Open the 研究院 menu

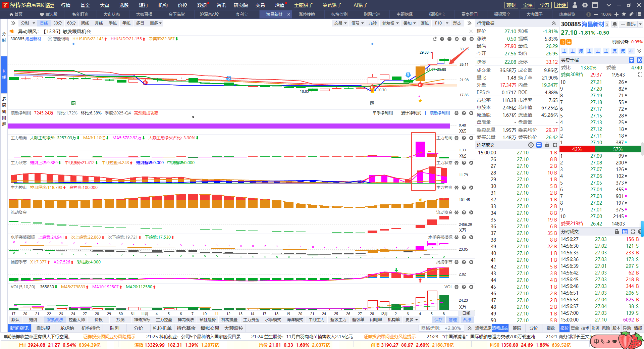[x=240, y=5]
